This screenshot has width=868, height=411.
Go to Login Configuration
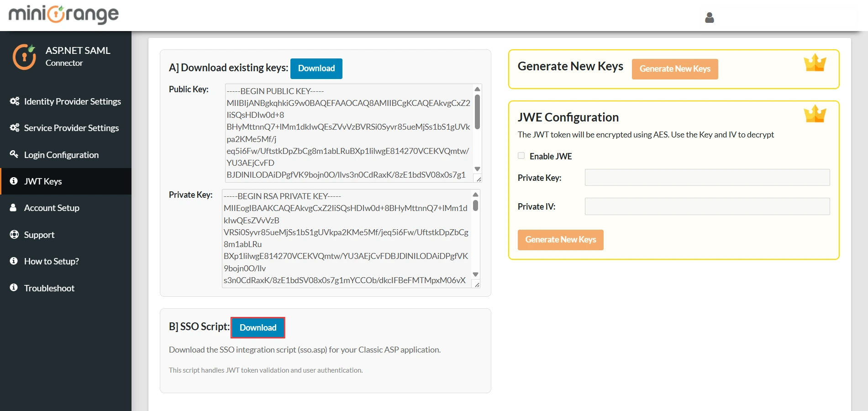[66, 155]
